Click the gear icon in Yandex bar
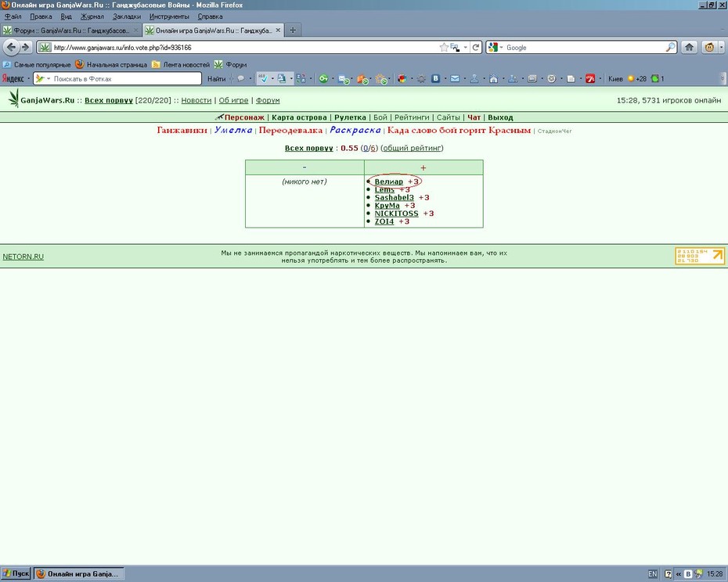This screenshot has width=728, height=582. [421, 79]
